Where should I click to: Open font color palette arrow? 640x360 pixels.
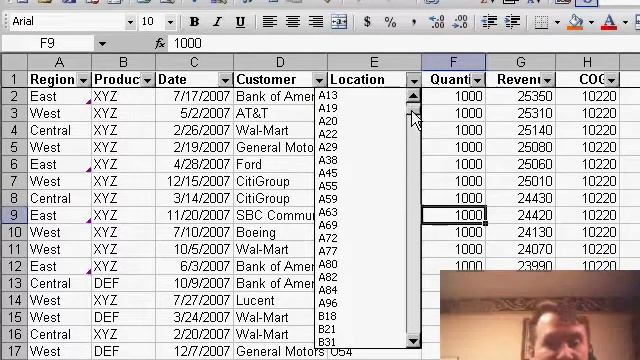[x=625, y=22]
